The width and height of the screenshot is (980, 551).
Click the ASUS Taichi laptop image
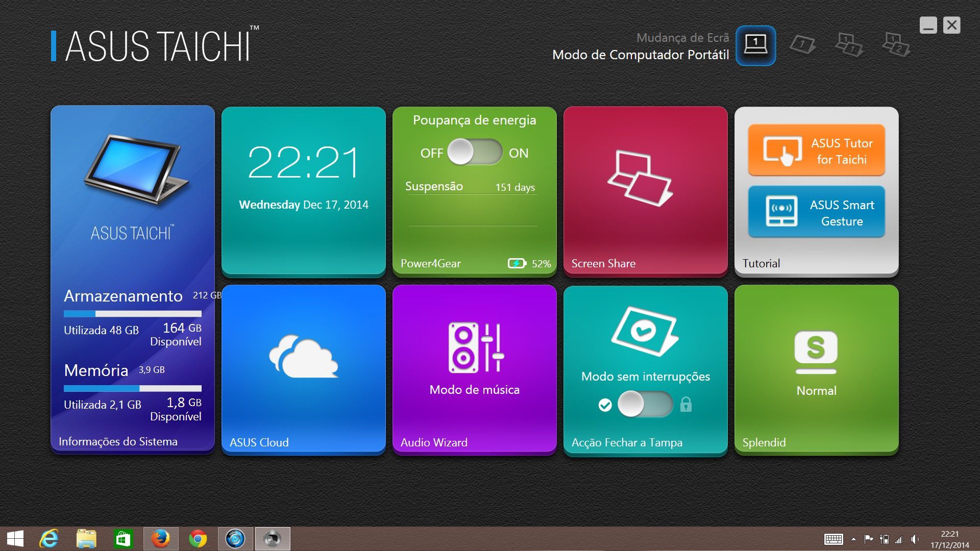tap(136, 169)
